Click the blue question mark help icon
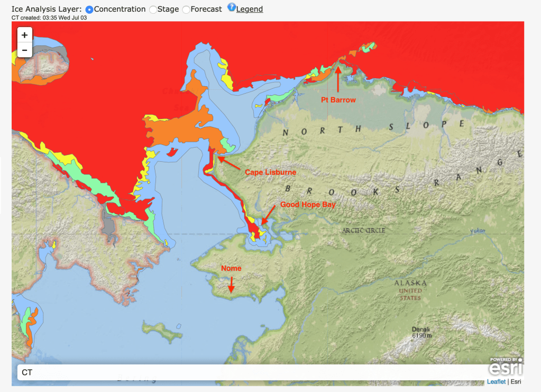The height and width of the screenshot is (392, 541). coord(231,7)
